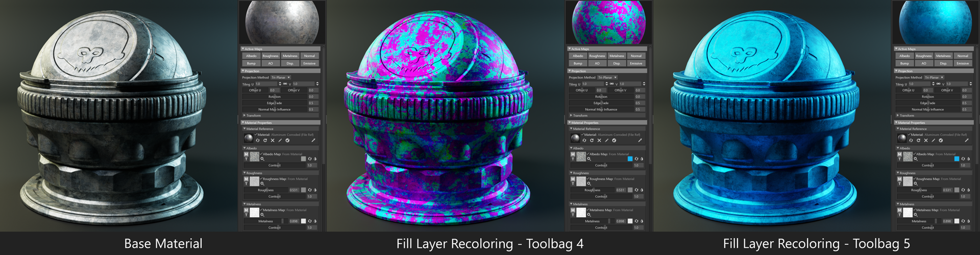Image resolution: width=980 pixels, height=255 pixels.
Task: Click the Metalness T mode icon in Toolbag 4 panel
Action: [x=573, y=215]
